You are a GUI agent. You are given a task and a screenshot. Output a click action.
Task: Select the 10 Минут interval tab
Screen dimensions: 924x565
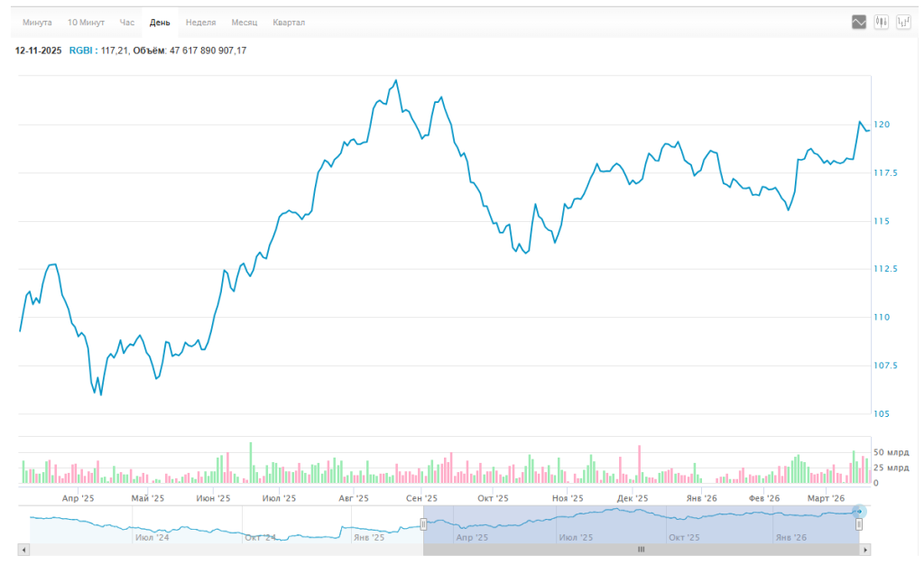click(x=87, y=22)
